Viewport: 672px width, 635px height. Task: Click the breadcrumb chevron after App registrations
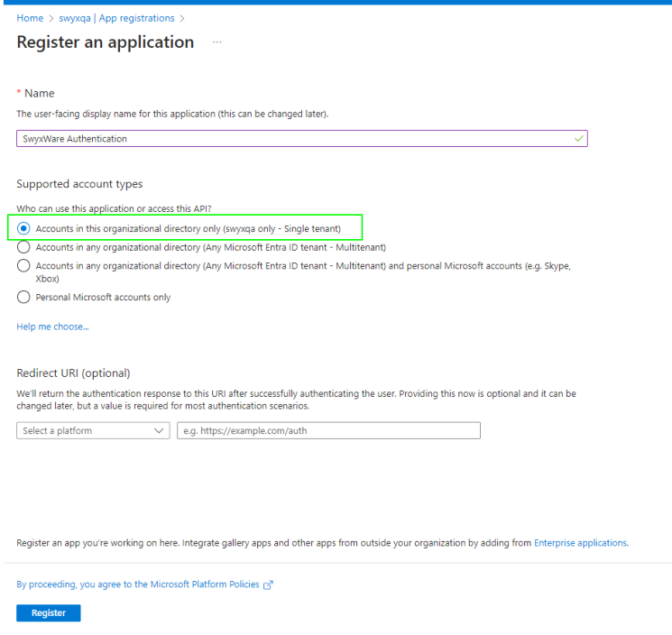(x=182, y=18)
